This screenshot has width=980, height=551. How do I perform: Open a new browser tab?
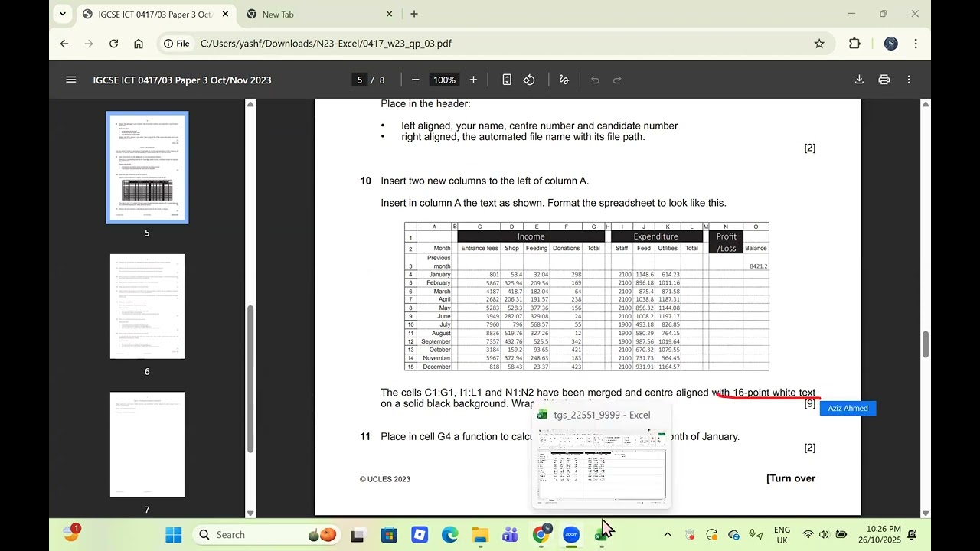click(x=414, y=14)
